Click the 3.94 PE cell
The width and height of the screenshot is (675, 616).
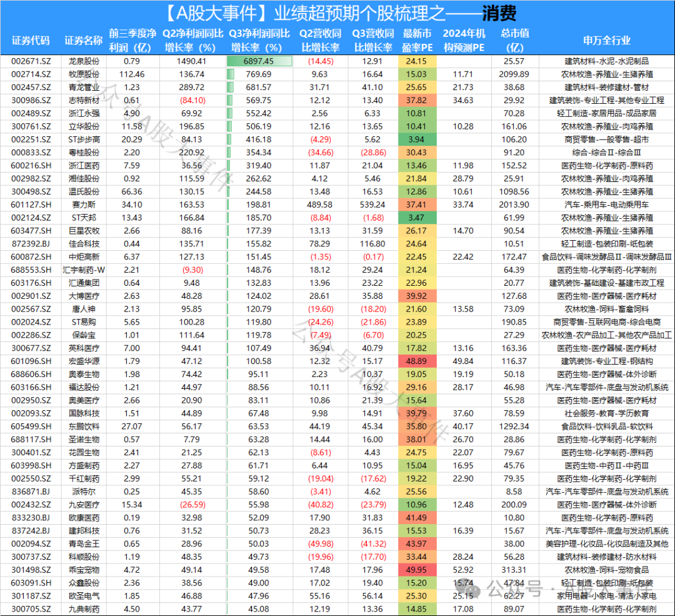click(x=417, y=139)
